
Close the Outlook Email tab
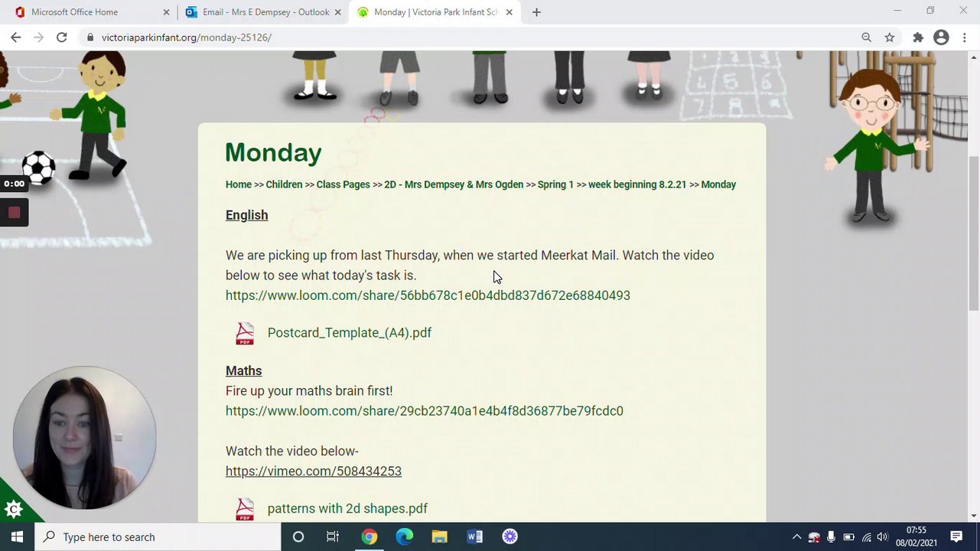point(337,12)
